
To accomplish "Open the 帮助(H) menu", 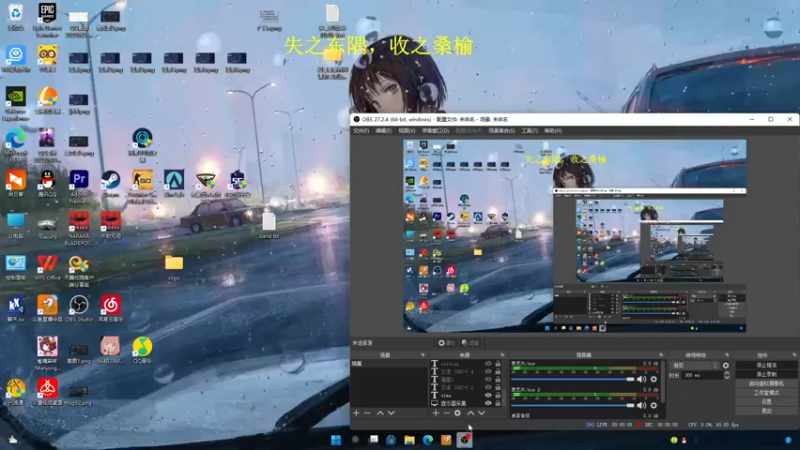I will pos(553,131).
